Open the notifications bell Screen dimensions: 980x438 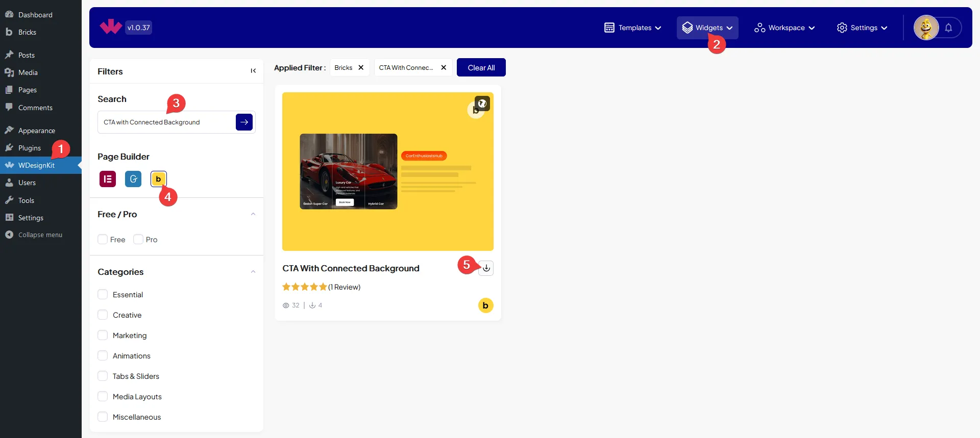coord(948,28)
